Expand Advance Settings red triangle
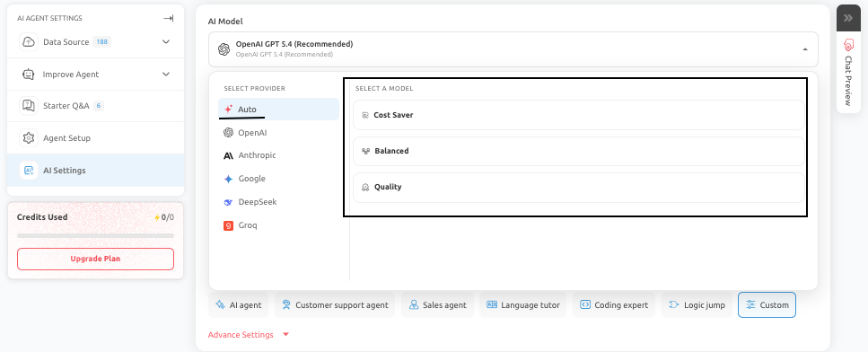The image size is (868, 352). [285, 335]
